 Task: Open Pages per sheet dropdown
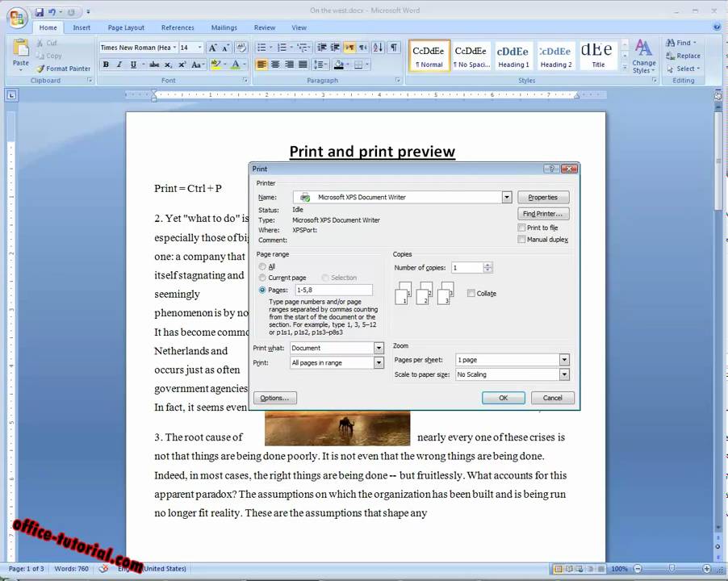pos(564,360)
